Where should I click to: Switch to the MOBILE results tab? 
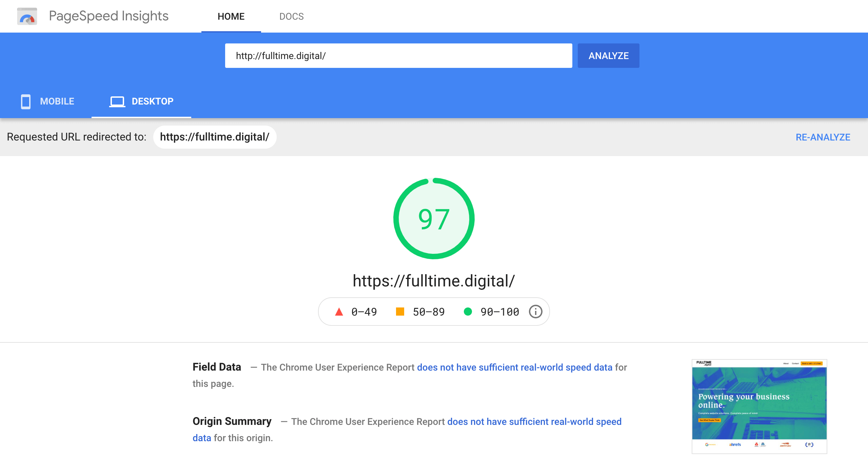[57, 101]
